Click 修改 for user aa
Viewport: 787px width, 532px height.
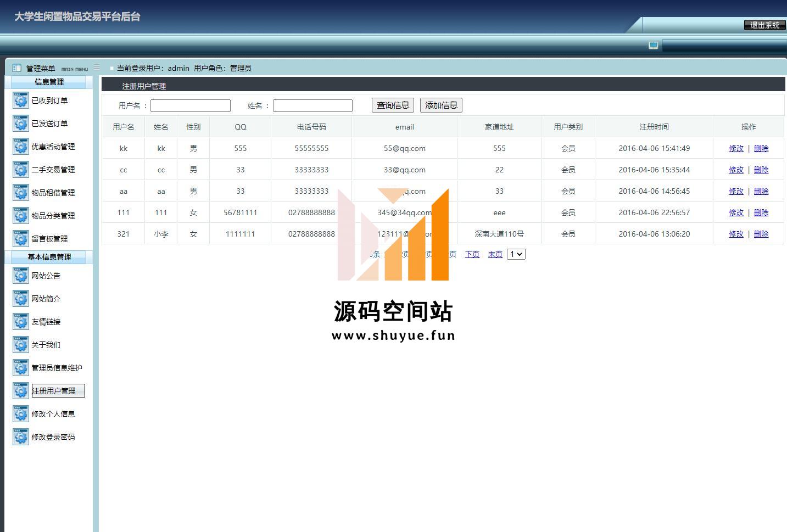pos(736,191)
